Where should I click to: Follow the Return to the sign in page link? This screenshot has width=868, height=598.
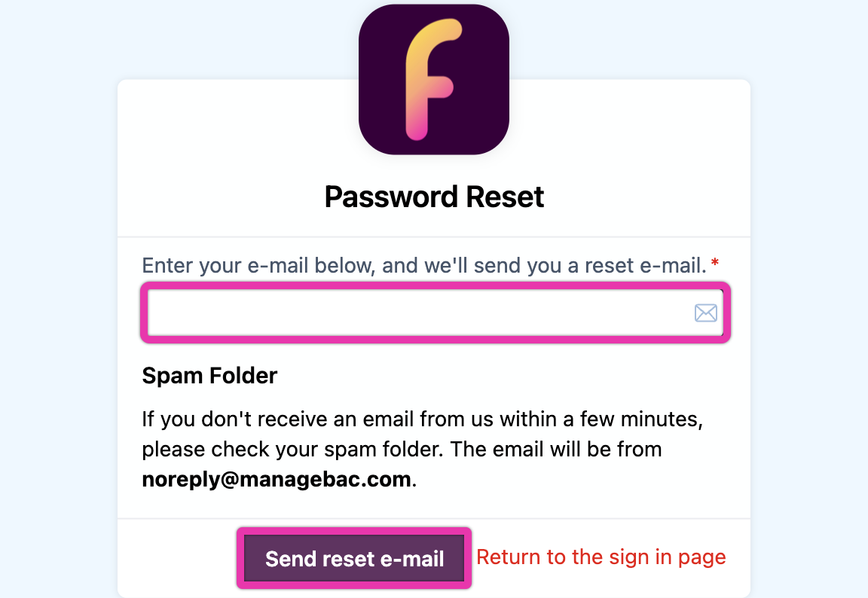pos(601,557)
